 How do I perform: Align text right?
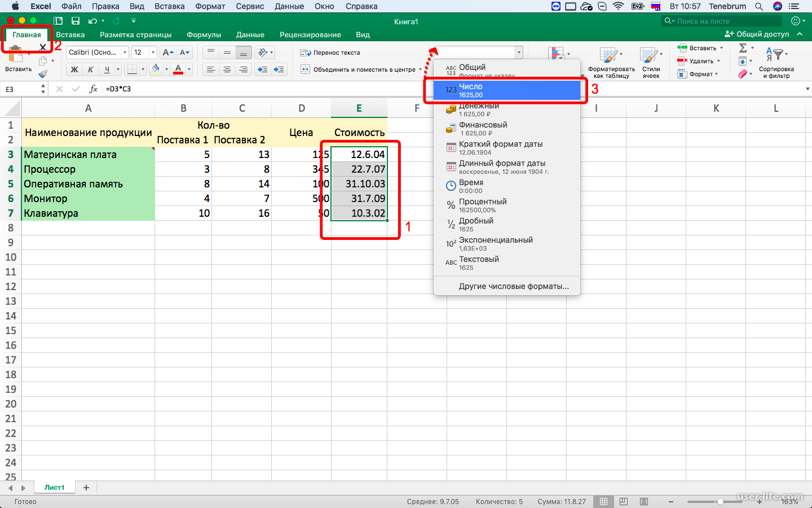coord(243,69)
